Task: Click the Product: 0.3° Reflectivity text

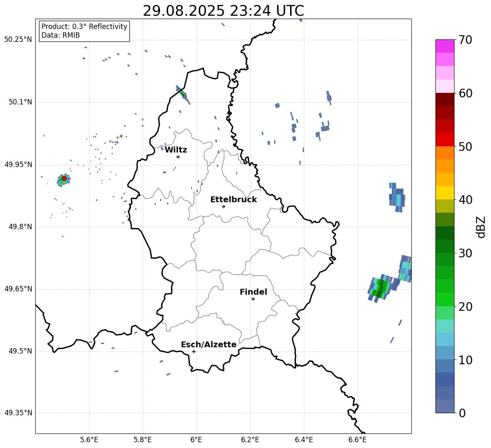Action: 84,26
